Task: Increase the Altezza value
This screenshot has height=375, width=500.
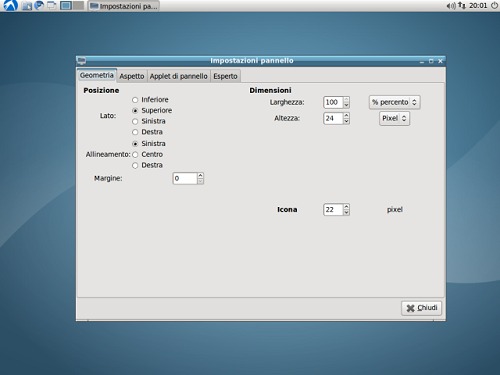Action: 346,115
